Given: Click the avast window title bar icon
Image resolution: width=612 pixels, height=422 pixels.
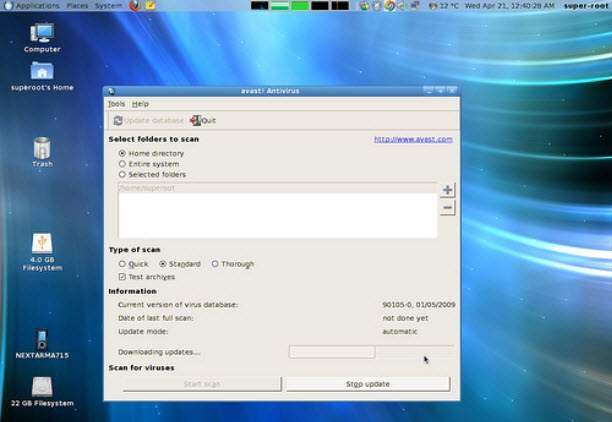Looking at the screenshot, I should pos(111,91).
